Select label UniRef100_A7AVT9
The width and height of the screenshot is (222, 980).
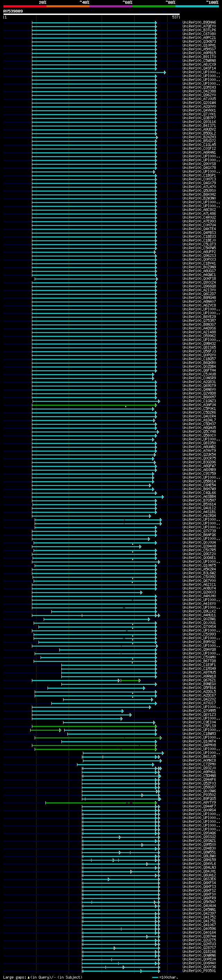pyautogui.click(x=199, y=451)
